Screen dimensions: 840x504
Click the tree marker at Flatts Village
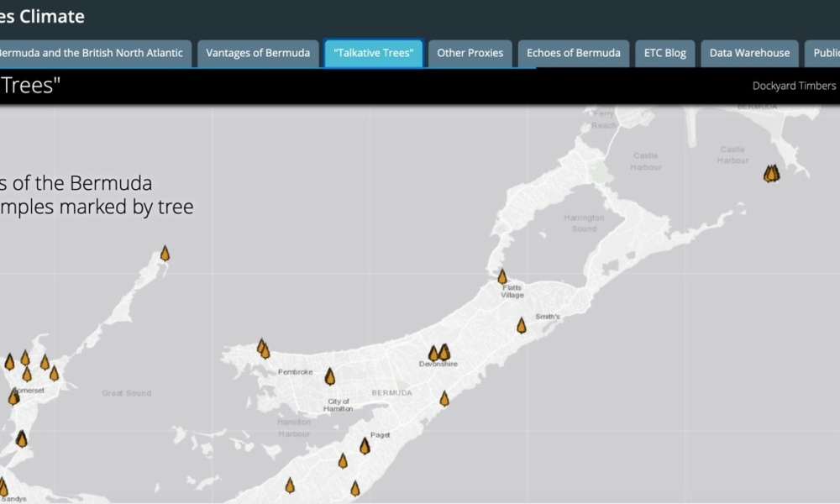pyautogui.click(x=502, y=277)
